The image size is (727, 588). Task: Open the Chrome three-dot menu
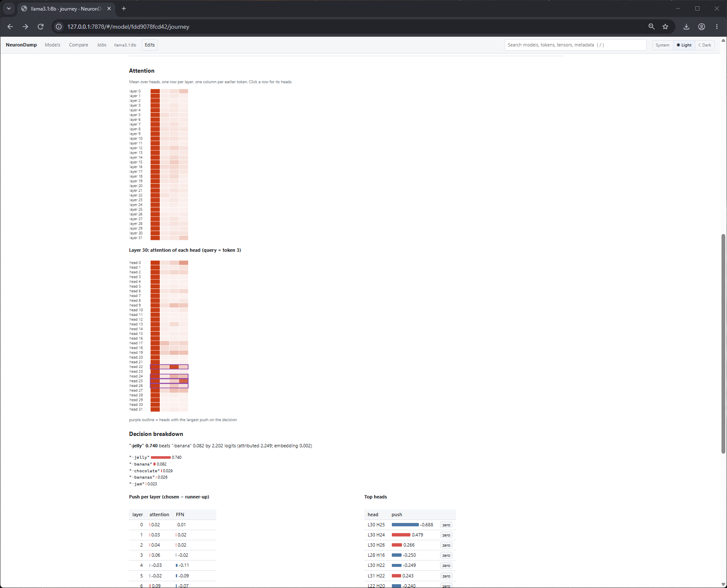click(x=717, y=27)
